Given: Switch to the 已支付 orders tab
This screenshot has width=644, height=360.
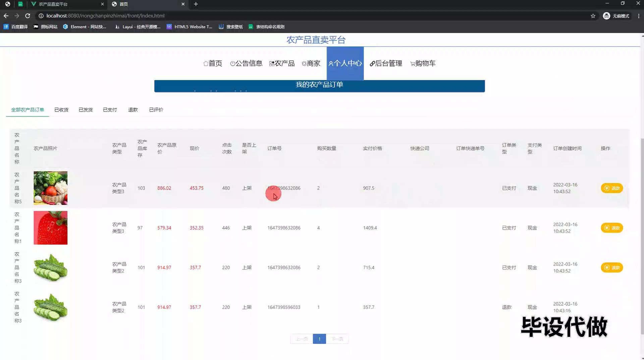Looking at the screenshot, I should pos(110,110).
